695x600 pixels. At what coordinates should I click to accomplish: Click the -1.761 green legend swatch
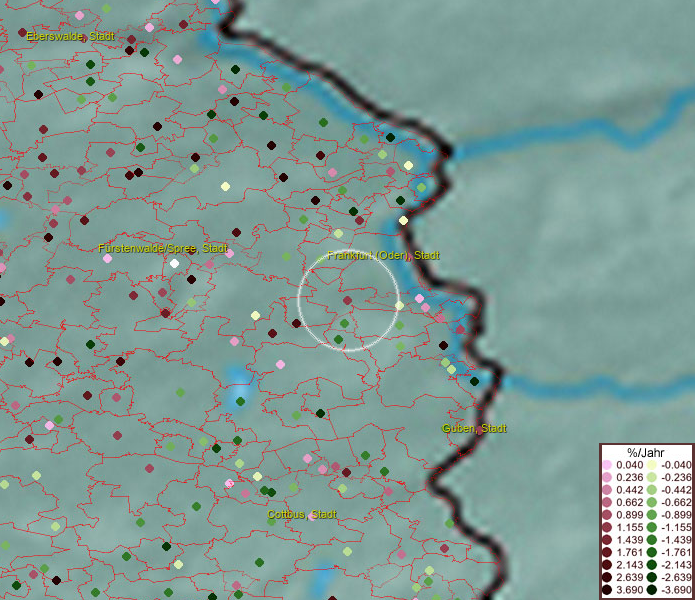point(652,553)
